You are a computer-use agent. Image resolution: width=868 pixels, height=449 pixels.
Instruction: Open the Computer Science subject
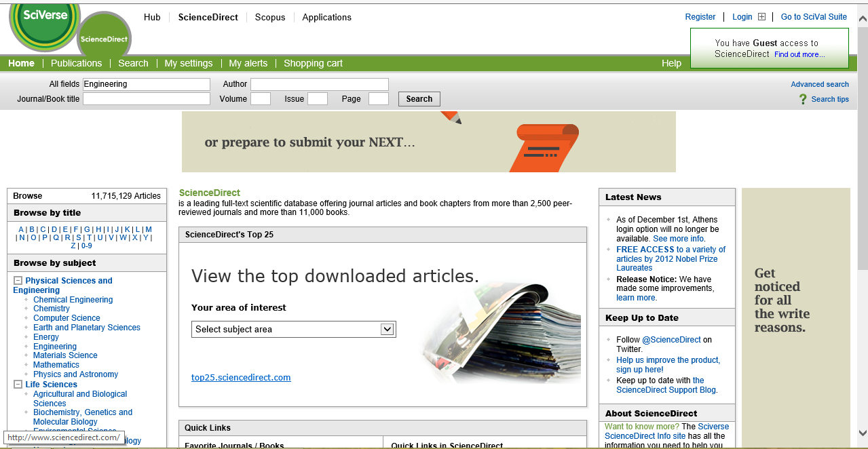click(67, 318)
